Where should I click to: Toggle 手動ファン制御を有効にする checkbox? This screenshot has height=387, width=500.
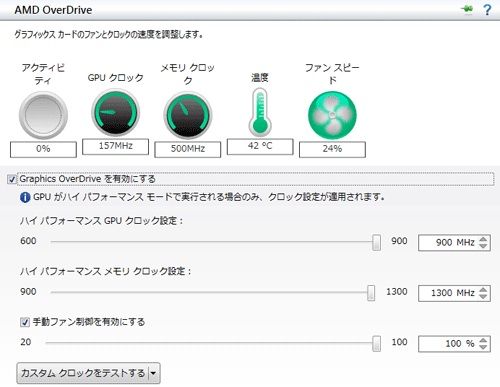point(25,322)
